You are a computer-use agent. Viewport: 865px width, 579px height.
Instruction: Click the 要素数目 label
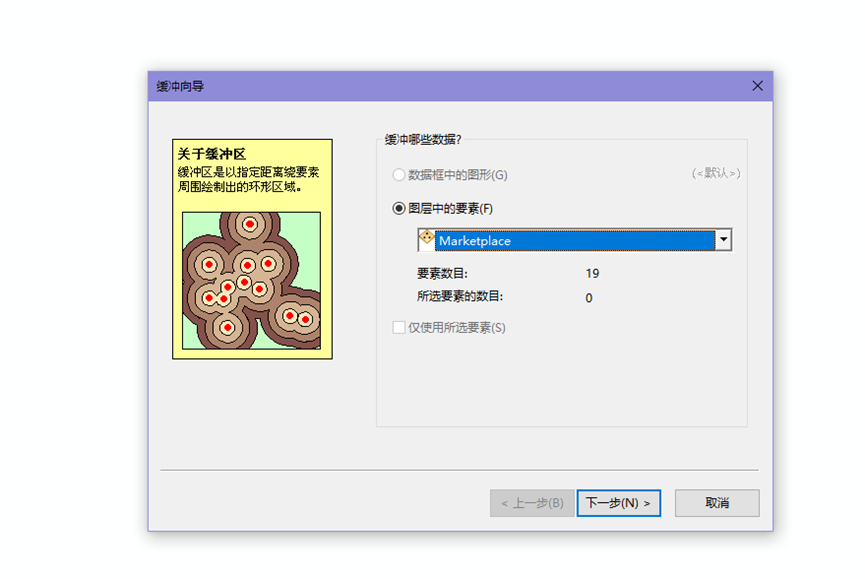tap(442, 274)
